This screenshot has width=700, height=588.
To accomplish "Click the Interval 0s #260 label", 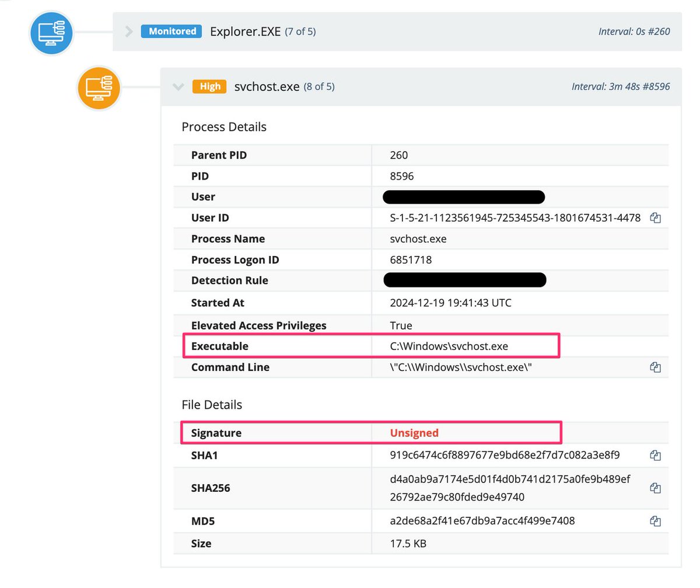I will [x=634, y=32].
